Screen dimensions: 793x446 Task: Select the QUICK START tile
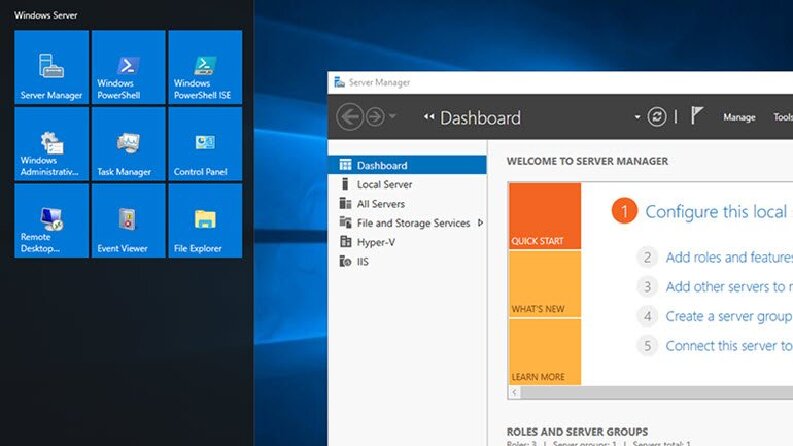(545, 216)
